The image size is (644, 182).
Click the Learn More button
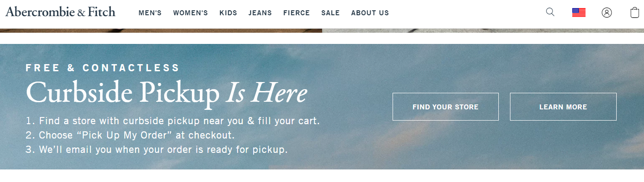[563, 107]
